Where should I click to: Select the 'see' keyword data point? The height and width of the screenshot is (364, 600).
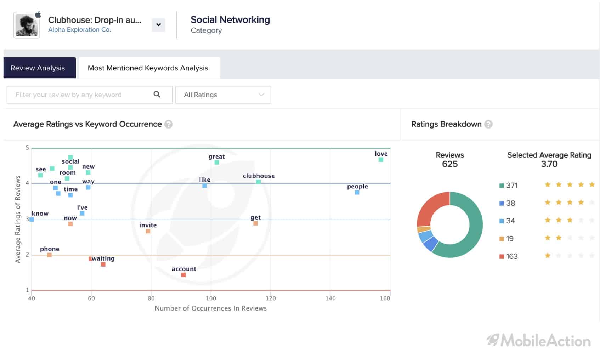click(40, 175)
